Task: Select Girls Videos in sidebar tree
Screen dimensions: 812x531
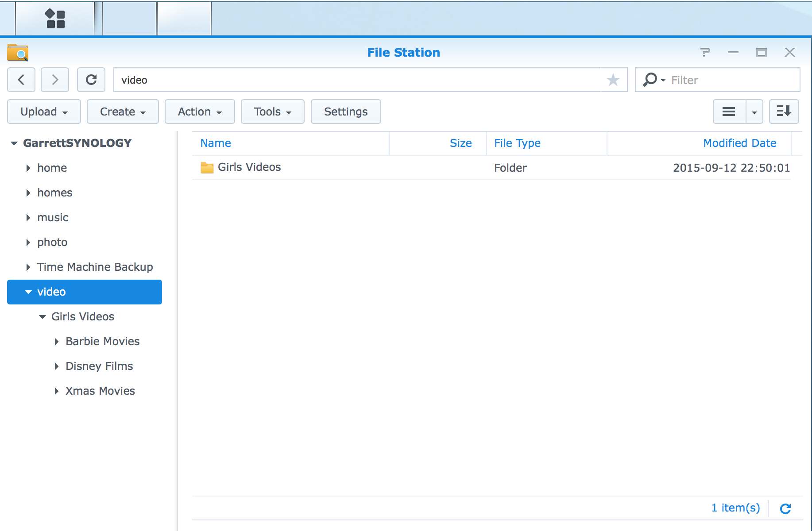Action: [83, 317]
